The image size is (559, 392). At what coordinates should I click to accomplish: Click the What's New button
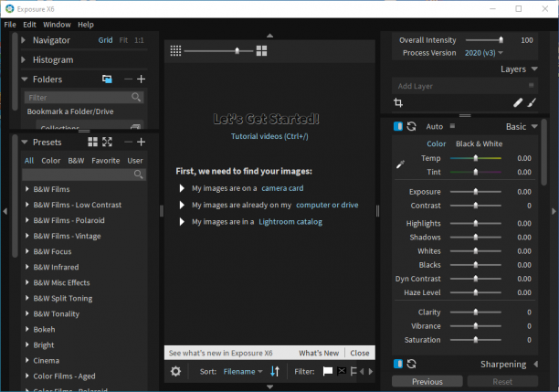point(319,353)
